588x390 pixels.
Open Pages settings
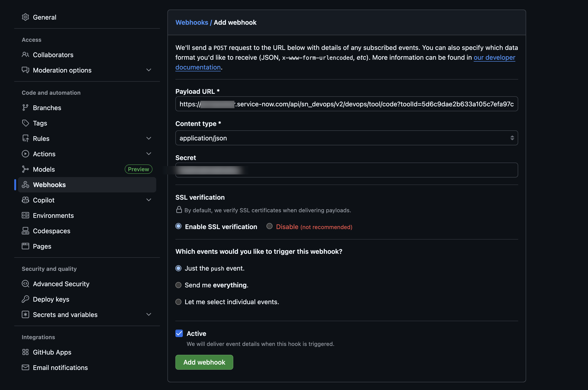[87, 247]
